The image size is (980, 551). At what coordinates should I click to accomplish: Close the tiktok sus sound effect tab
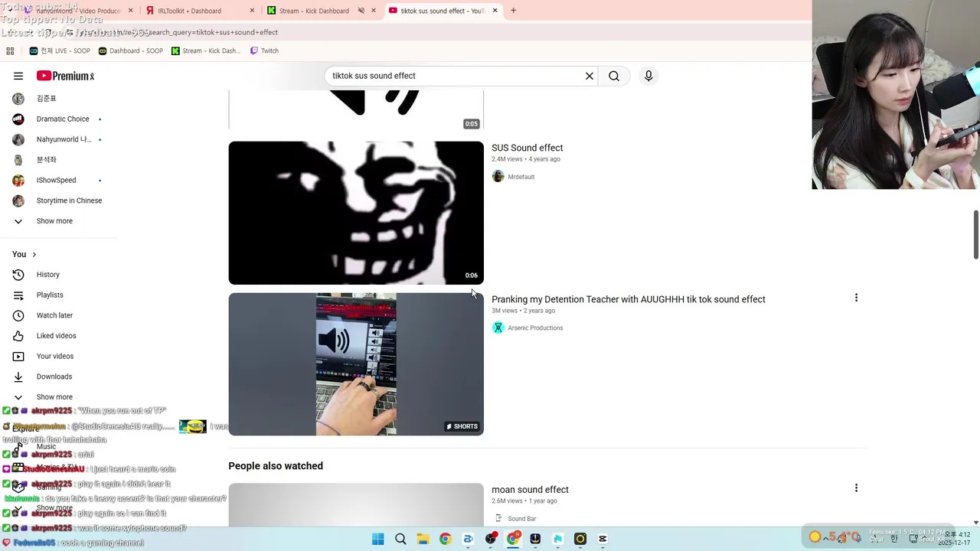[495, 11]
